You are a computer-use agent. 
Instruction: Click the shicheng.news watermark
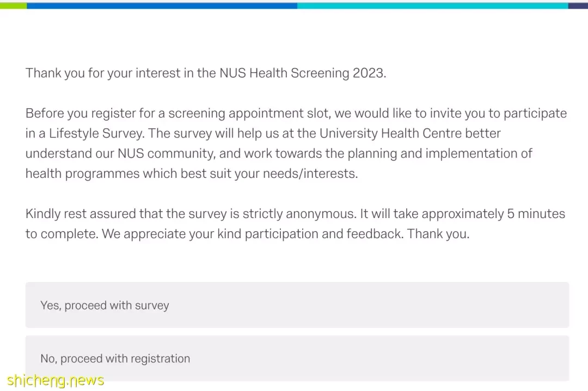56,380
